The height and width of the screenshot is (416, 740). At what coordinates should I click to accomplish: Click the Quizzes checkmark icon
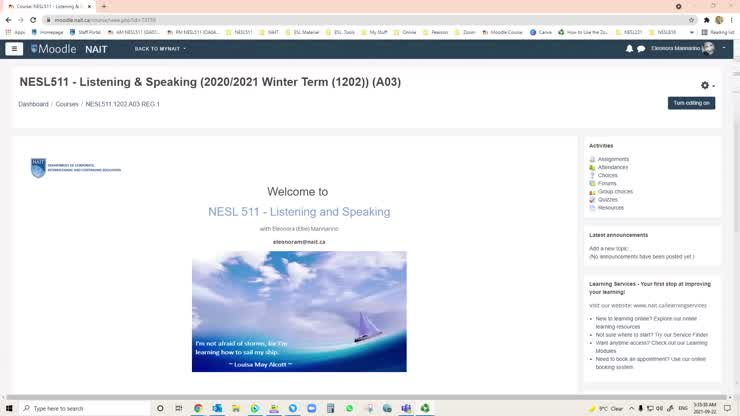[x=592, y=200]
